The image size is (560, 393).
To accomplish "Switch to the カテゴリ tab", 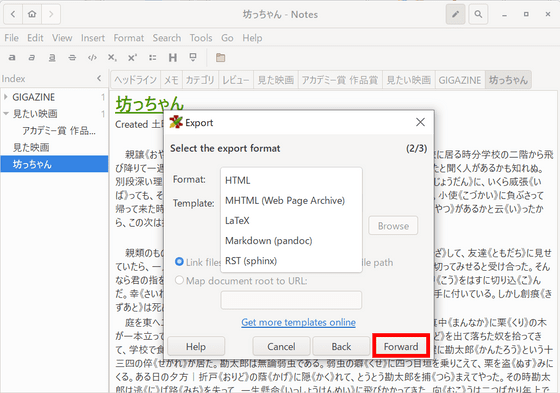I will click(200, 80).
